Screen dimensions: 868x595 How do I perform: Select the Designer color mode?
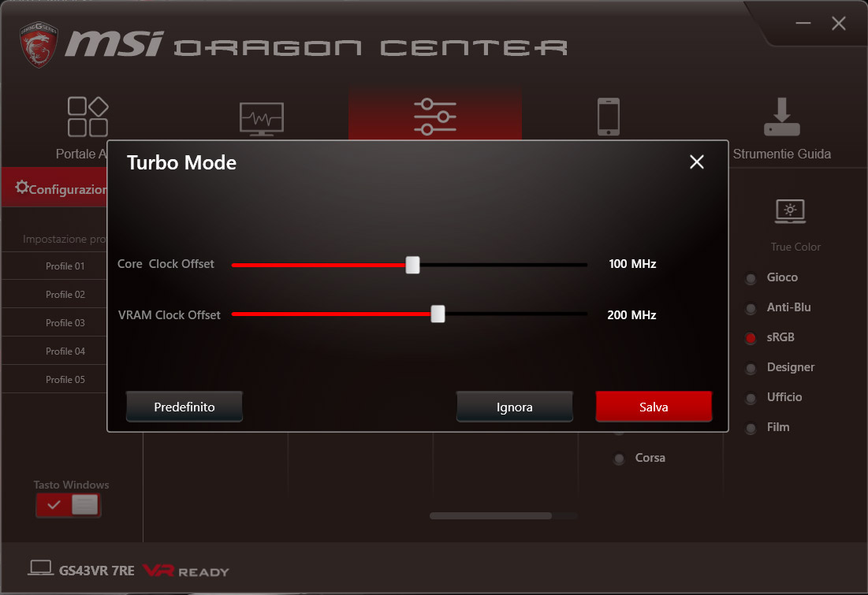point(751,368)
